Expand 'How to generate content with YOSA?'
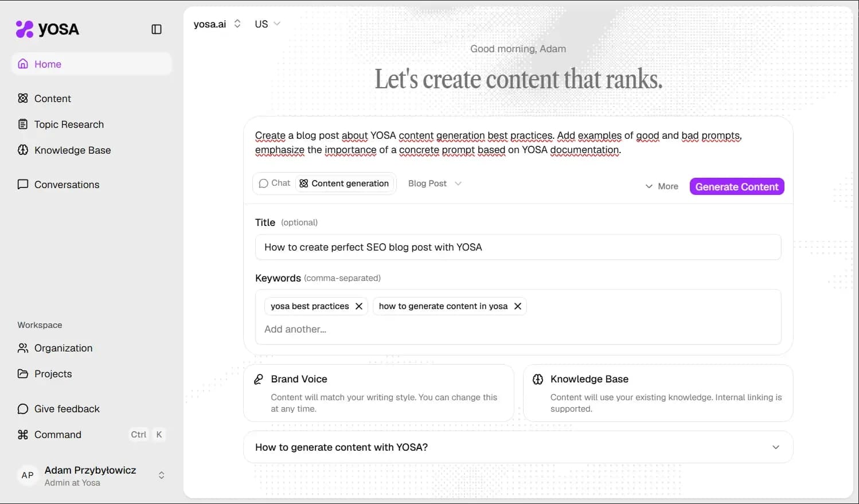Image resolution: width=859 pixels, height=504 pixels. click(x=518, y=447)
